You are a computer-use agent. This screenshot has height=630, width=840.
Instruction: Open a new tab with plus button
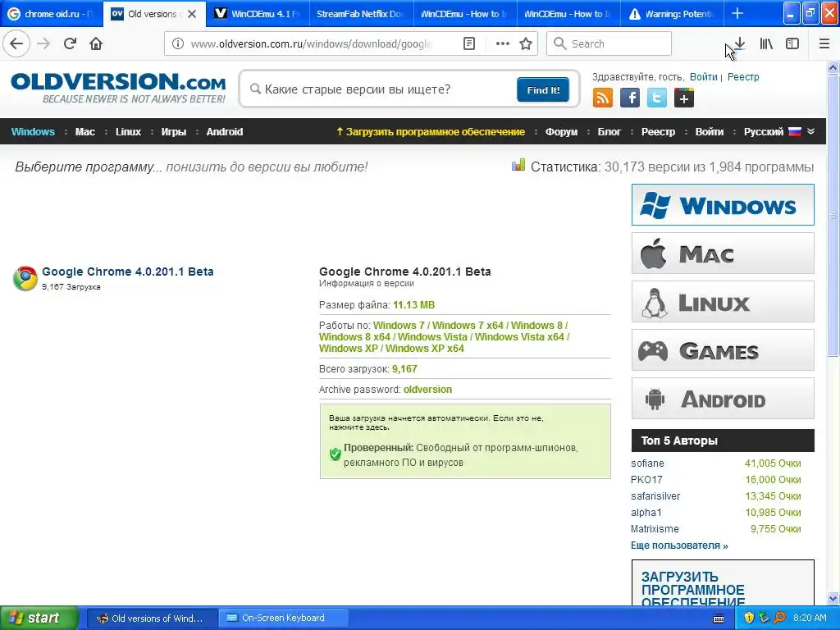click(x=737, y=13)
